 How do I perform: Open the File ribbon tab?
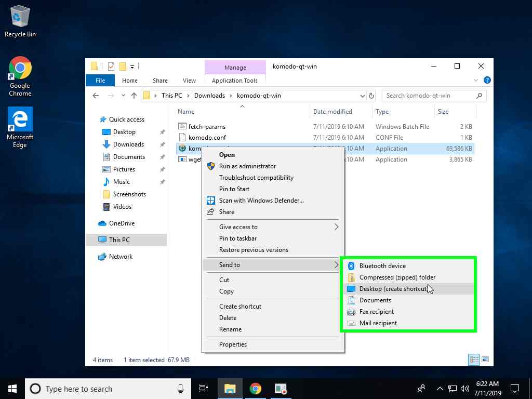(100, 81)
